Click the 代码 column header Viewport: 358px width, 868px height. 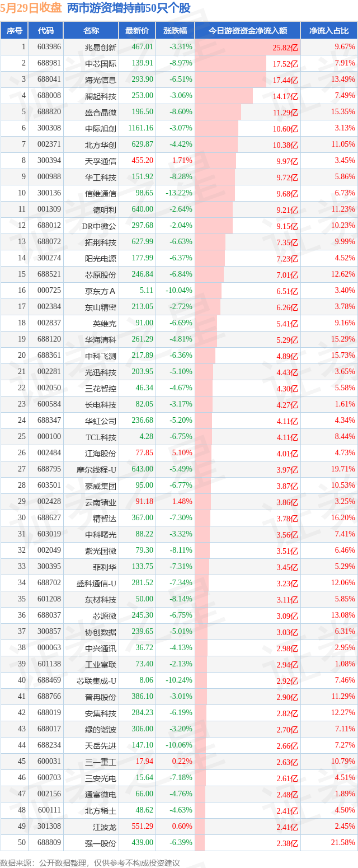(46, 31)
